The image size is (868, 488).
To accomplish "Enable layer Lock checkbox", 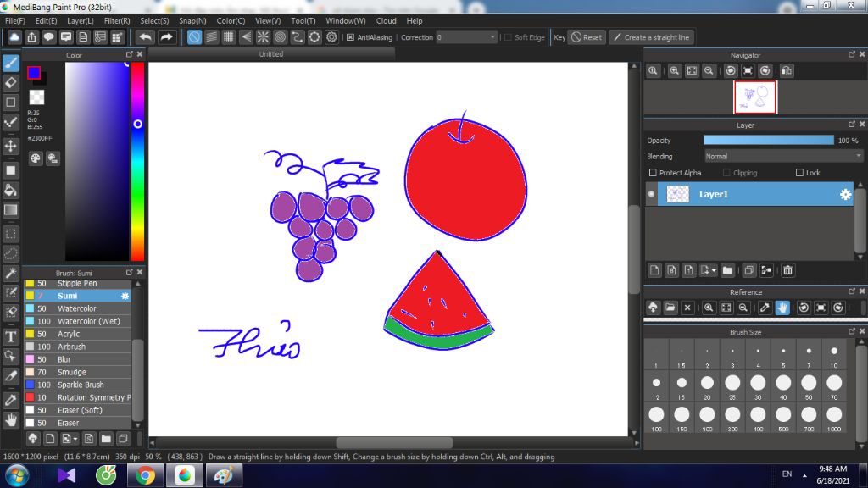I will click(x=799, y=173).
